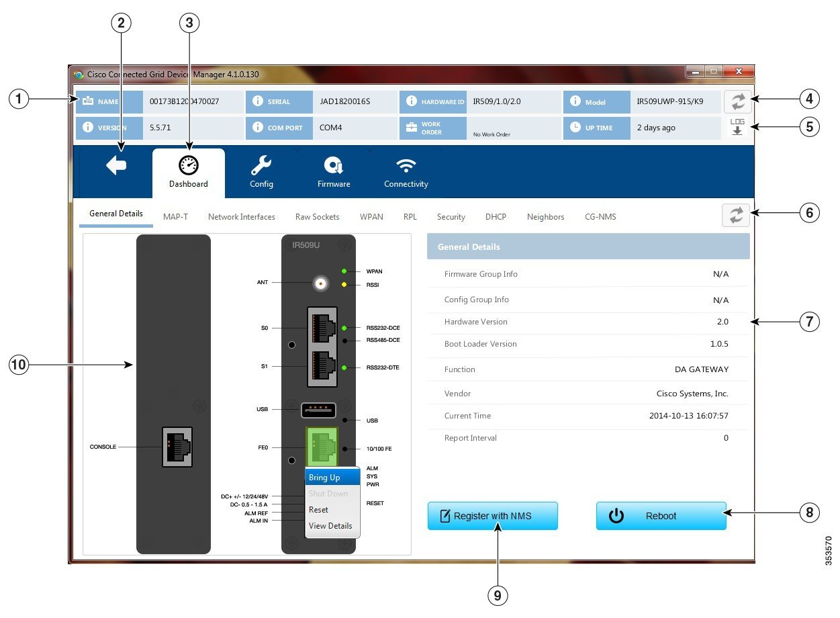Click the Model info icon
Viewport: 840px width, 618px height.
coord(575,101)
